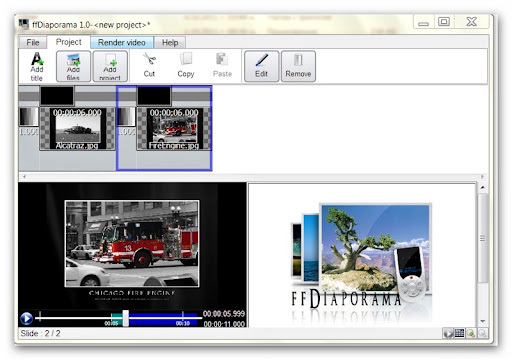Click the Add title tool
Screen dimensions: 512x360
pos(37,67)
